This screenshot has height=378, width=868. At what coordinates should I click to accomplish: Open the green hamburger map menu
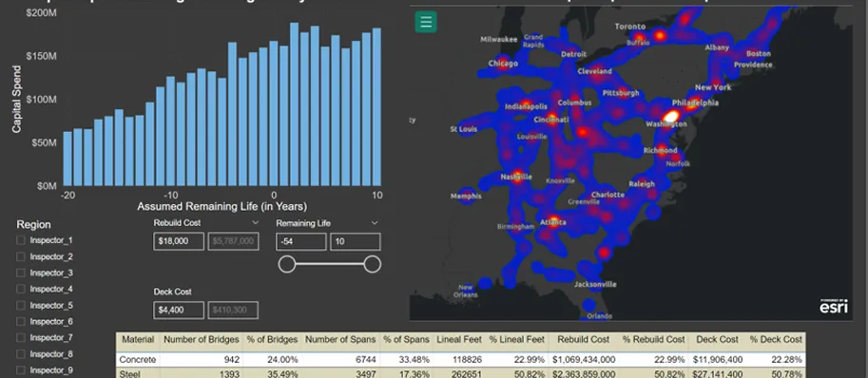(426, 22)
